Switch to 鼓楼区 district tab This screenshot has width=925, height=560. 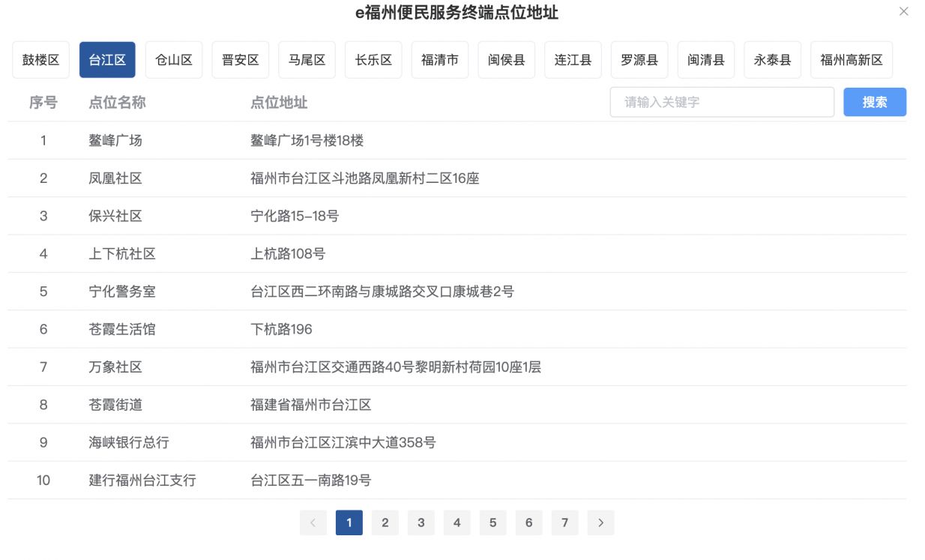pyautogui.click(x=40, y=60)
